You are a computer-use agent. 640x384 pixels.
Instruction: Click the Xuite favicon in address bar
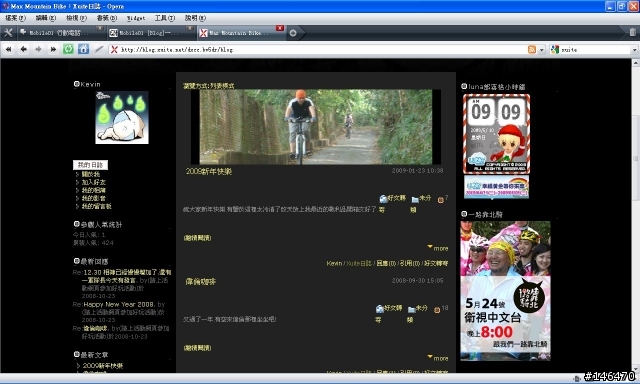(114, 49)
